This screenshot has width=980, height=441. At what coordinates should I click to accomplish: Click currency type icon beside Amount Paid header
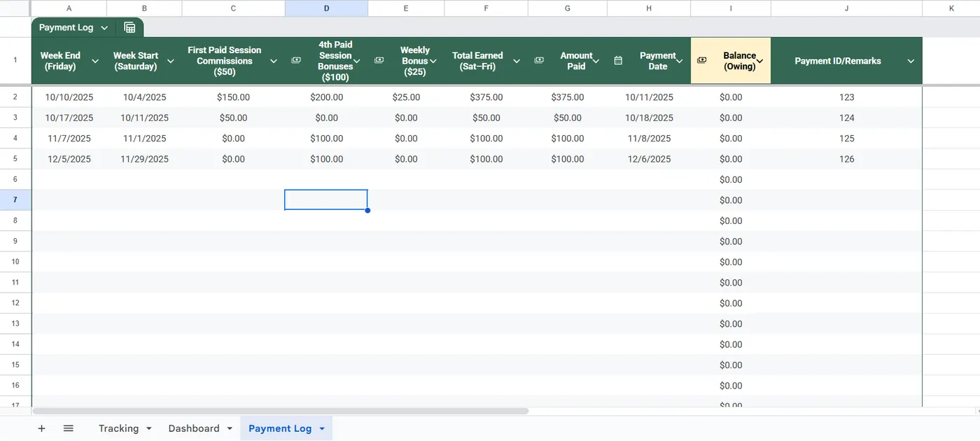[539, 61]
